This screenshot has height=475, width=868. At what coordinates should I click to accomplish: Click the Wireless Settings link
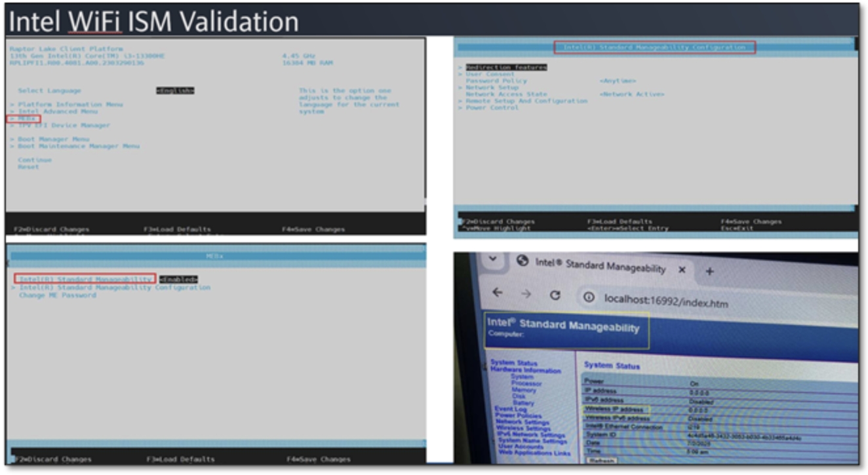pyautogui.click(x=523, y=428)
